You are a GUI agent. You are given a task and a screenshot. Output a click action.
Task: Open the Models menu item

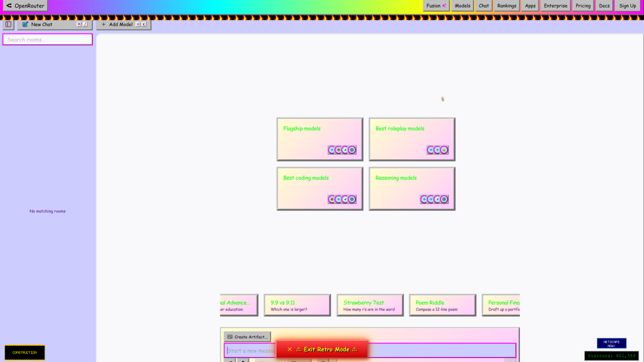pos(462,6)
